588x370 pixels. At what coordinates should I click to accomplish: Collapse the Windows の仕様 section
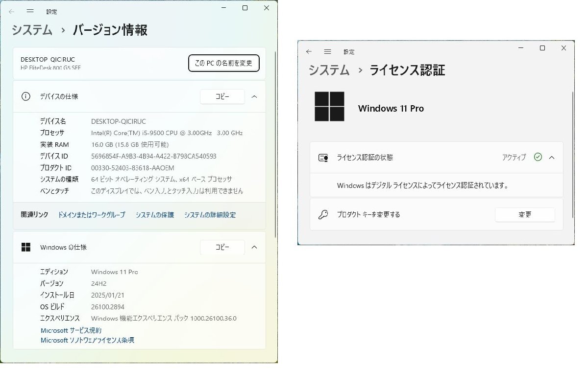tap(254, 247)
